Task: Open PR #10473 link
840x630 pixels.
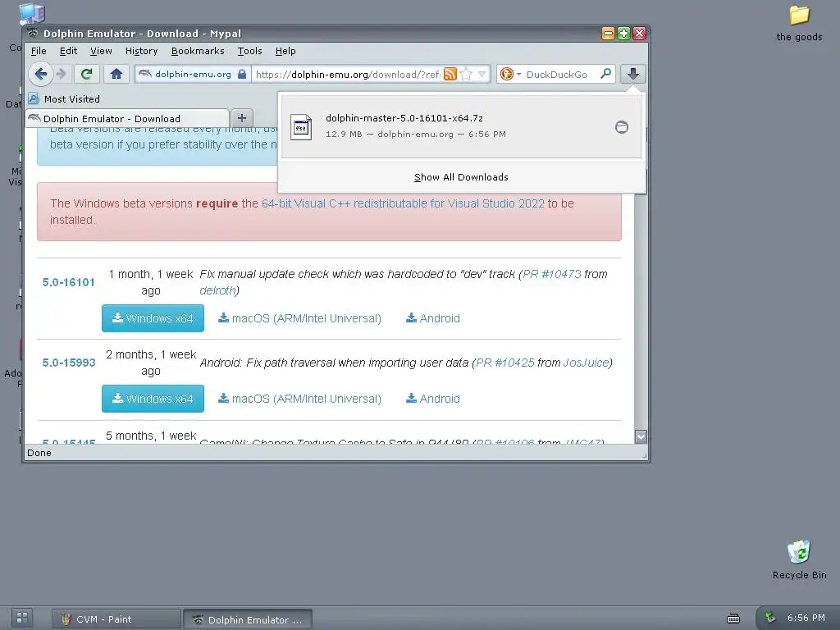Action: tap(552, 274)
